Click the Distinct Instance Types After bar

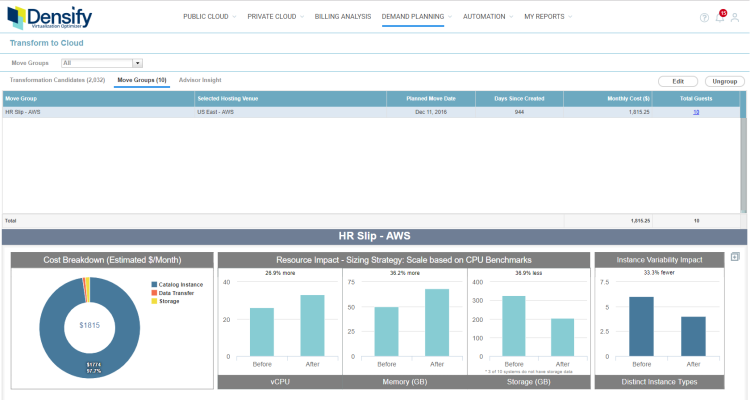point(693,337)
